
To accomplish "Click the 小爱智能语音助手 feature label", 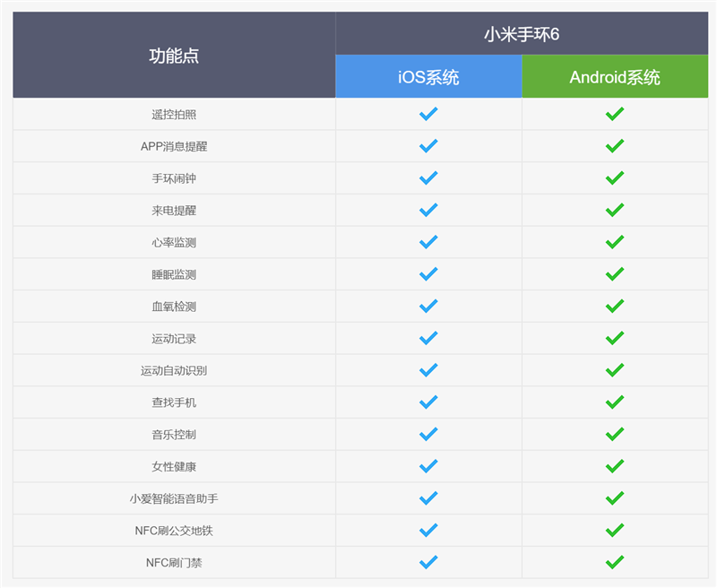I will click(174, 498).
